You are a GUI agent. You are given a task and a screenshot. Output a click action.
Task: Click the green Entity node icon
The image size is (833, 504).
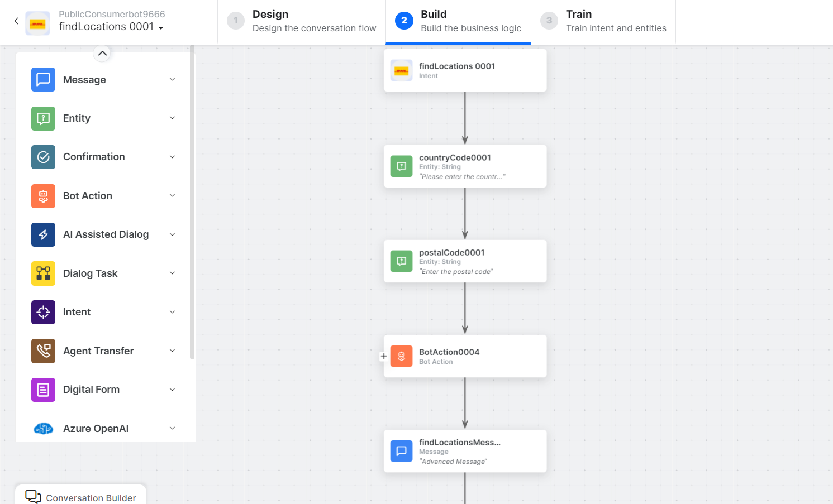click(x=43, y=118)
